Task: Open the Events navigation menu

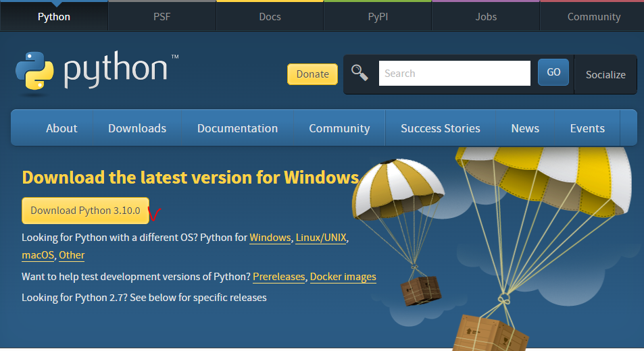Action: tap(587, 128)
